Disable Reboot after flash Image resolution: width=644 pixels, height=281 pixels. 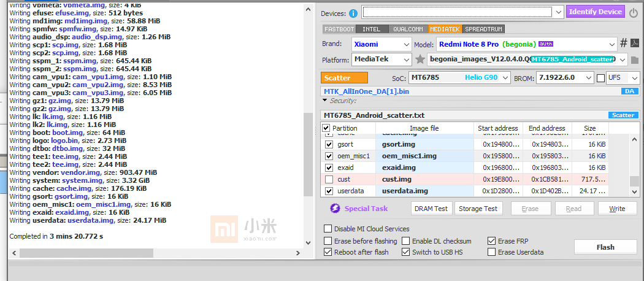[328, 252]
